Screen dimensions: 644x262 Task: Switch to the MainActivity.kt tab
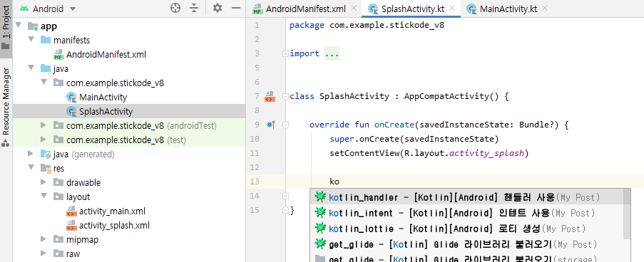pyautogui.click(x=508, y=9)
